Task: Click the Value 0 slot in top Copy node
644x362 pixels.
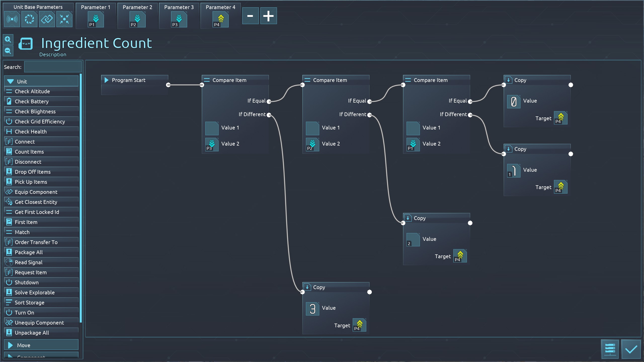Action: coord(514,102)
